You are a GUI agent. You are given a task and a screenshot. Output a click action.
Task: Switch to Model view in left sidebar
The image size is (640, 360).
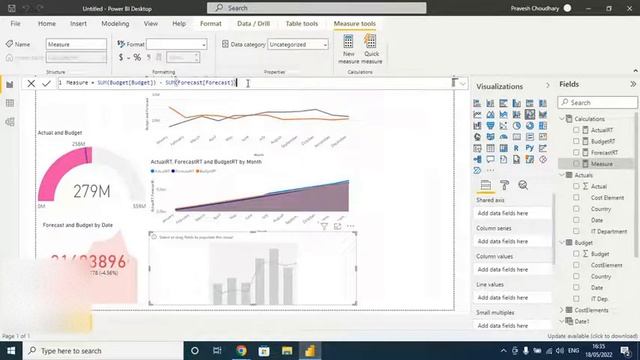[x=10, y=122]
